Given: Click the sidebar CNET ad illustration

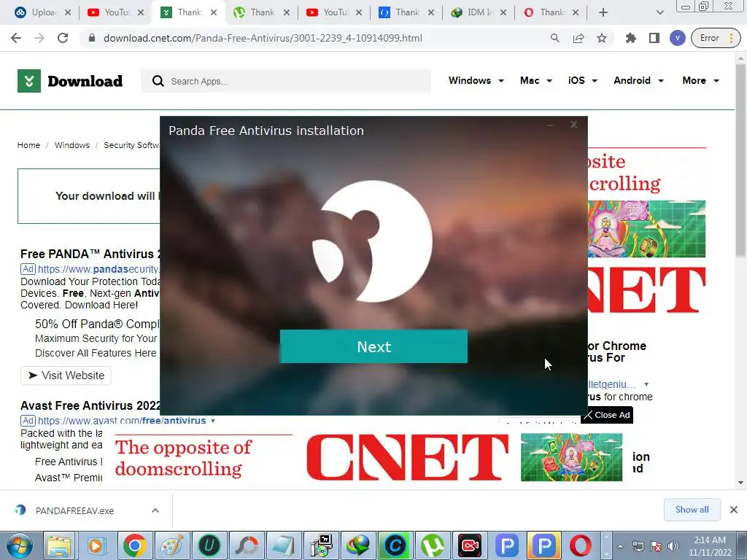Looking at the screenshot, I should click(646, 228).
